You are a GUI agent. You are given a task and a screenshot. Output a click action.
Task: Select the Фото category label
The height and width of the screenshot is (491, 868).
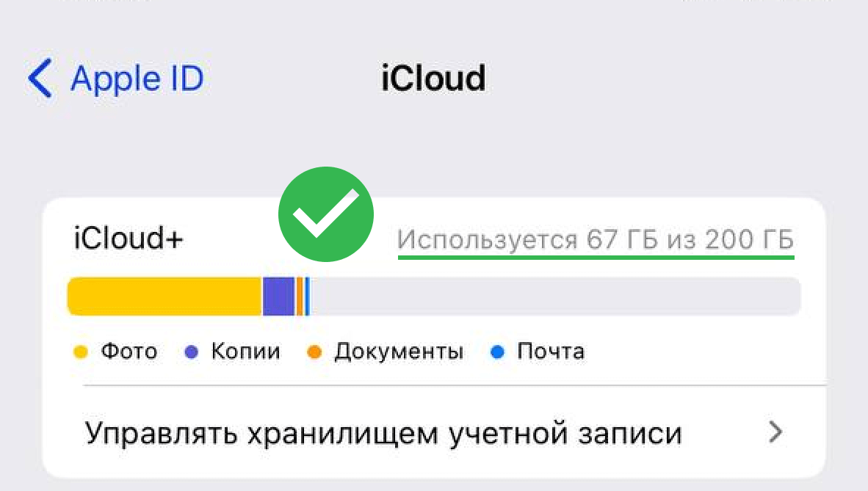pyautogui.click(x=129, y=352)
